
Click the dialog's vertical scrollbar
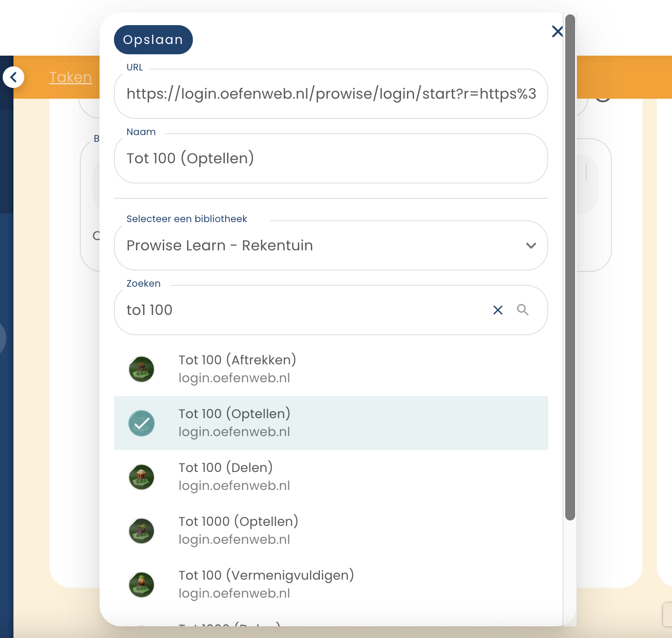pos(570,269)
